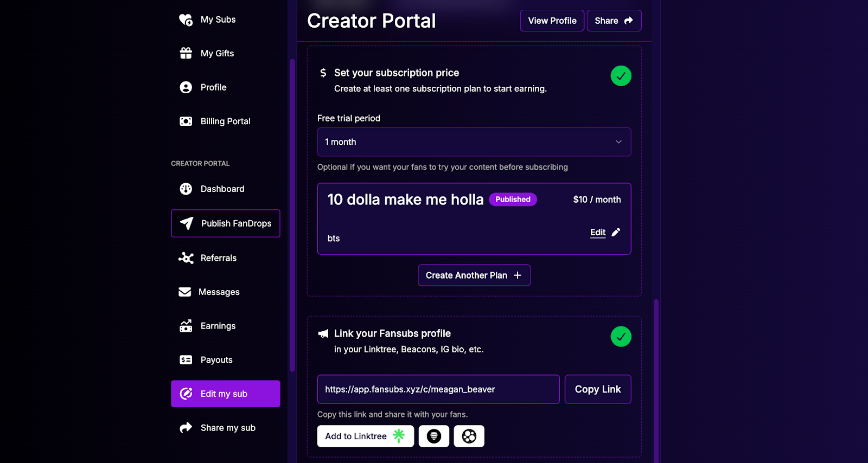Click the pencil icon beside Edit
The image size is (868, 463).
616,232
